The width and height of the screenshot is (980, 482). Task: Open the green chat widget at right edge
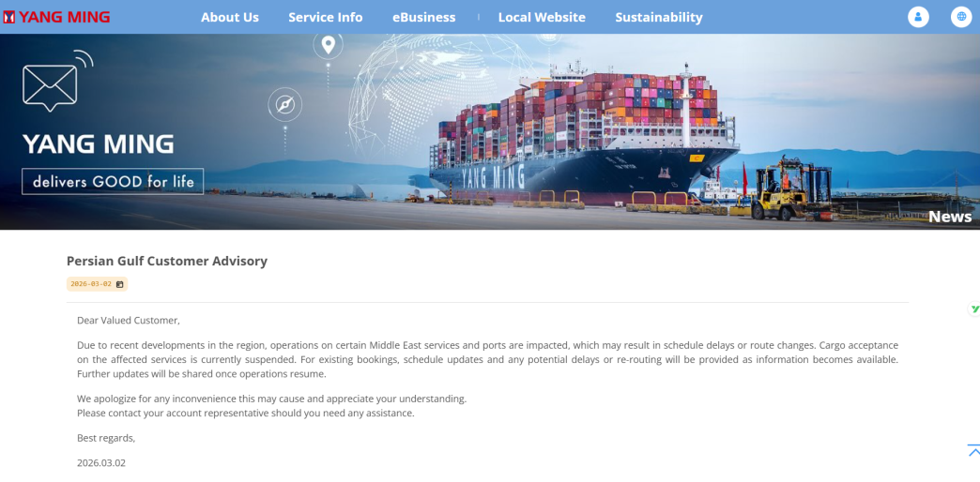974,309
